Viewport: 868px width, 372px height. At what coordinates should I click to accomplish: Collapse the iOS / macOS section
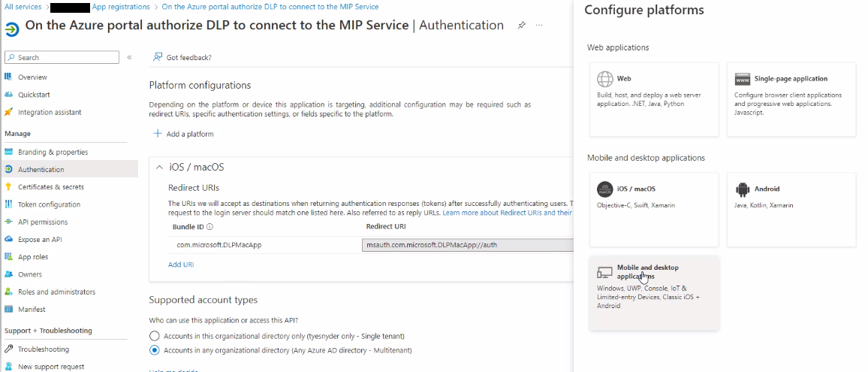[x=159, y=168]
